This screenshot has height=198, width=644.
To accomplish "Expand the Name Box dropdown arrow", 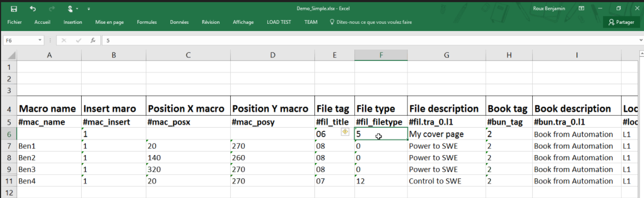I will click(x=40, y=40).
